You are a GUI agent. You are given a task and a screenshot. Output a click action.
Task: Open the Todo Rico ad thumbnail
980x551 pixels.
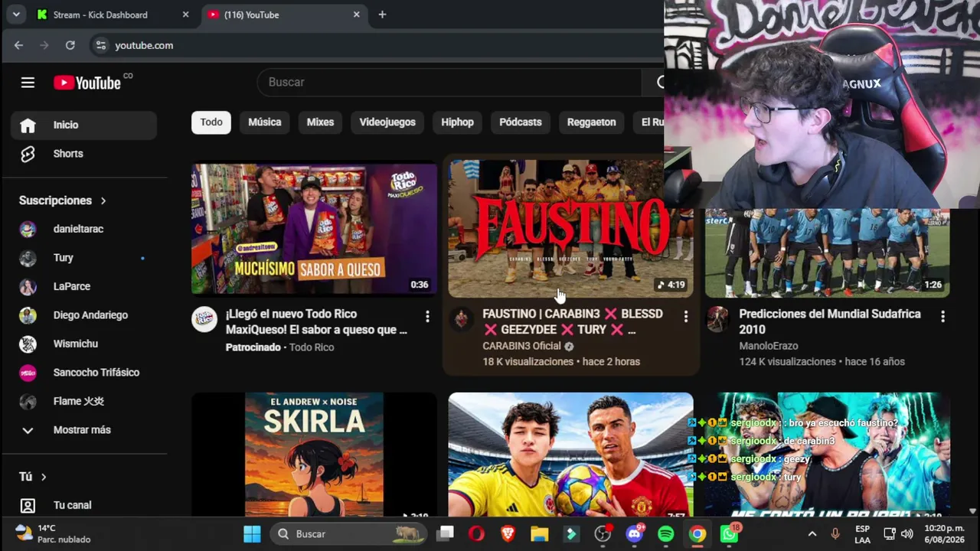pos(314,229)
